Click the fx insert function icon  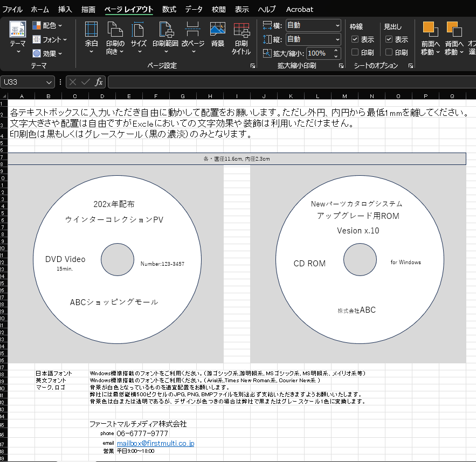(x=99, y=82)
